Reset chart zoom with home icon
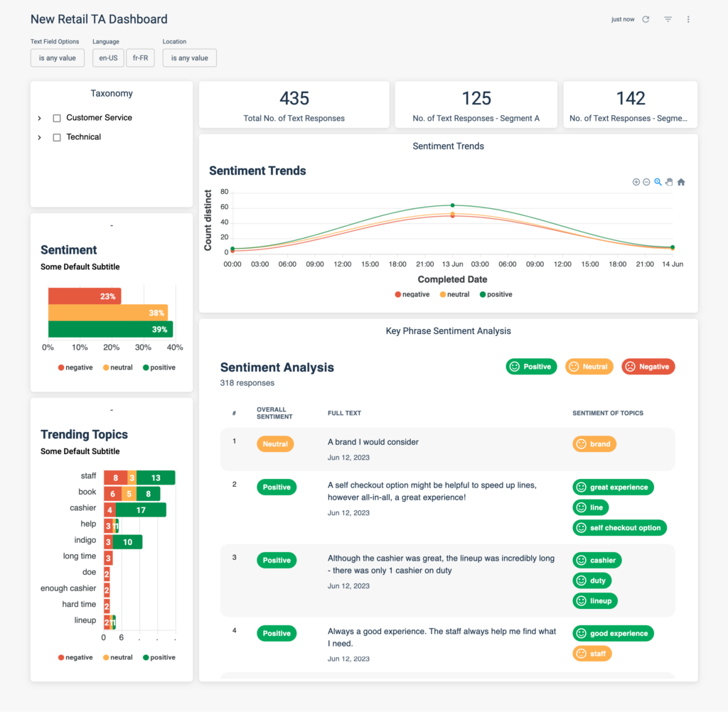The height and width of the screenshot is (712, 728). (x=681, y=182)
